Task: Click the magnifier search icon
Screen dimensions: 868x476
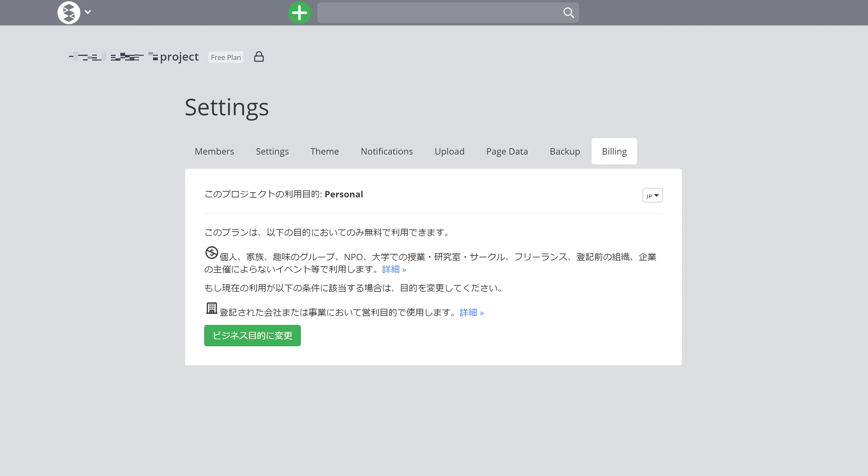Action: (x=569, y=13)
